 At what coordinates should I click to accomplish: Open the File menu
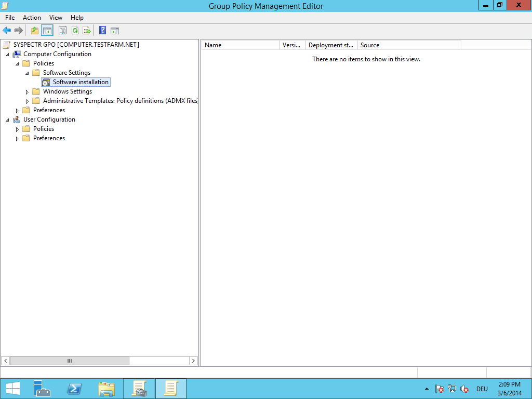click(10, 18)
